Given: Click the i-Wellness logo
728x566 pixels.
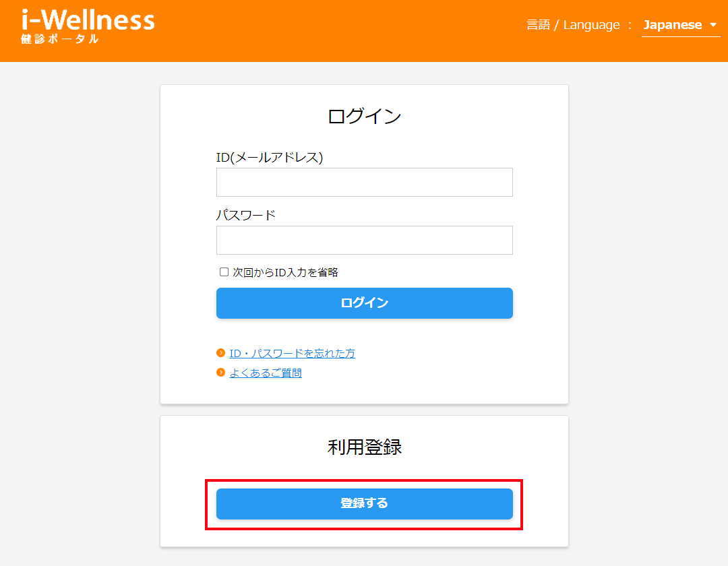Looking at the screenshot, I should 88,20.
